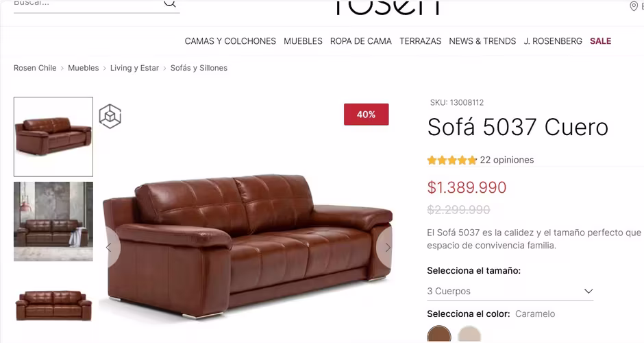Click the size dropdown chevron arrow
Viewport: 644px width, 343px height.
coord(588,291)
